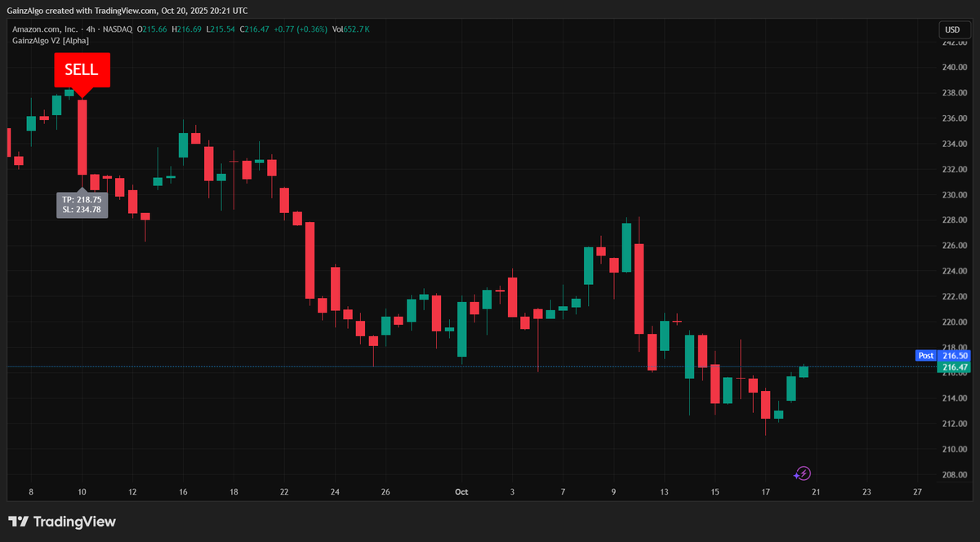Click the 4h interval text in legend
Screen dimensions: 980x542
tap(91, 29)
